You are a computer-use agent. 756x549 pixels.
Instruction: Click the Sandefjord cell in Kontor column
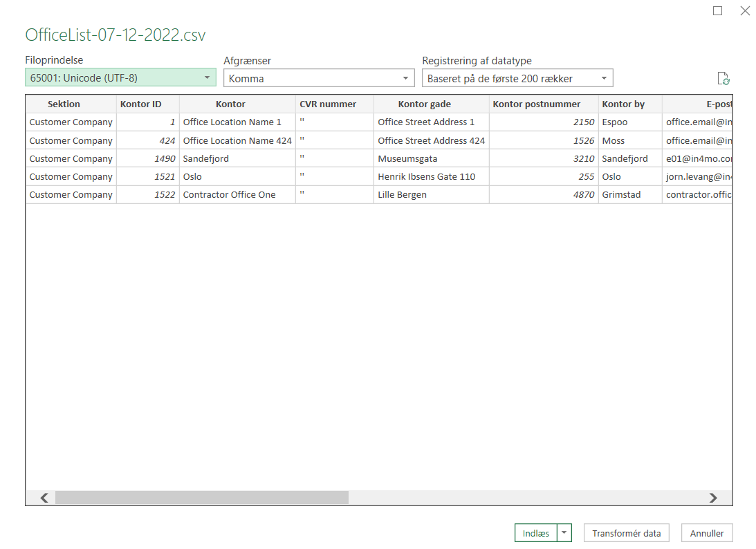206,158
